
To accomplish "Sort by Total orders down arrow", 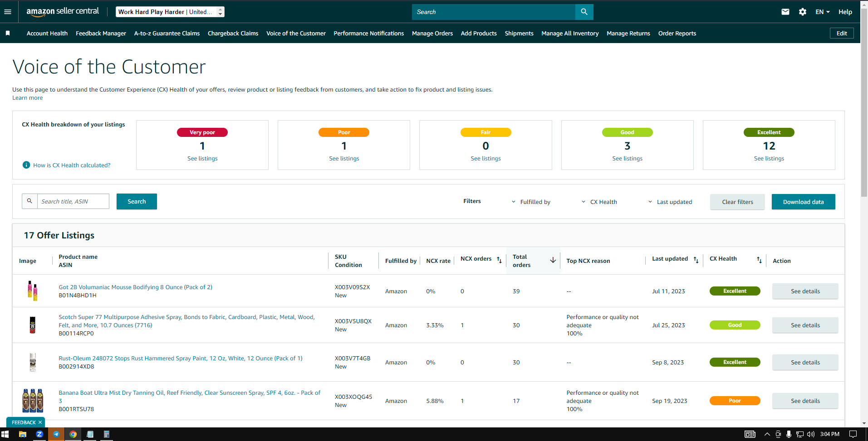I will 553,260.
